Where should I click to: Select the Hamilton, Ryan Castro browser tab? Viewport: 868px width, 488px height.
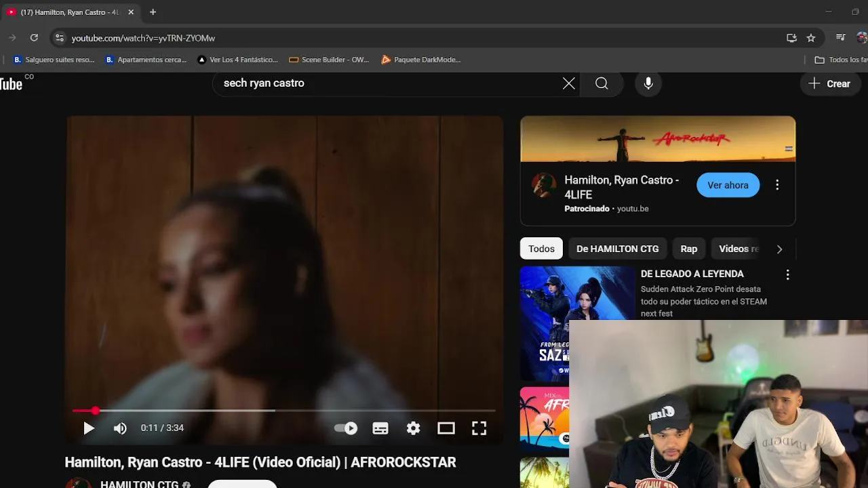pyautogui.click(x=70, y=12)
